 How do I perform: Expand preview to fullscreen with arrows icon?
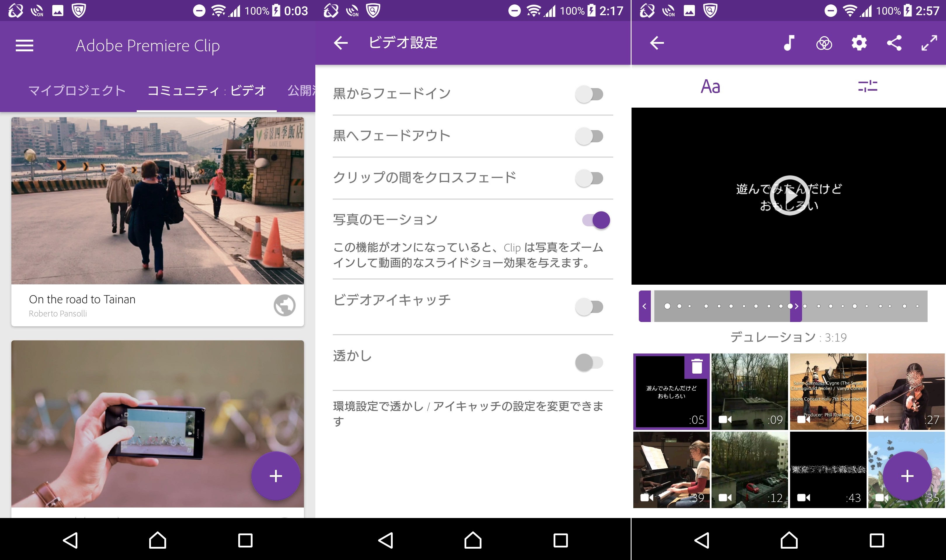click(929, 43)
